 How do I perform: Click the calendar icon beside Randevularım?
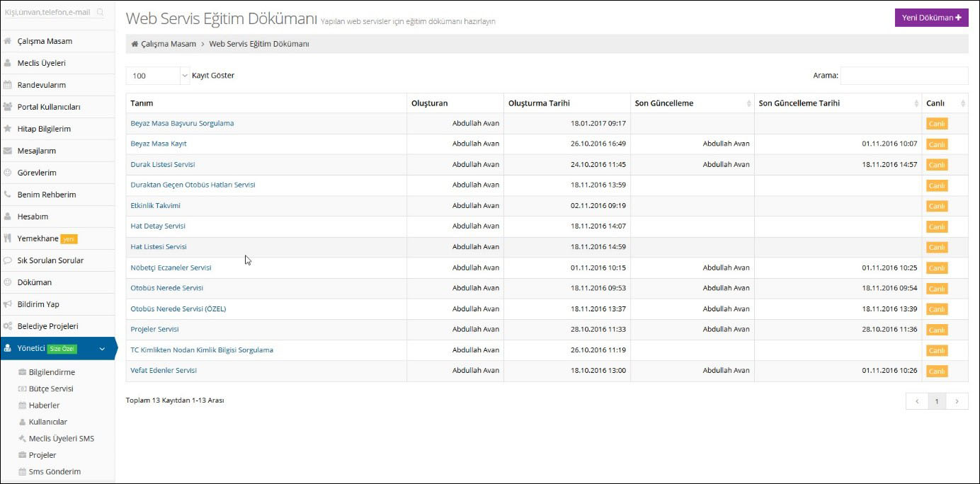pyautogui.click(x=8, y=85)
